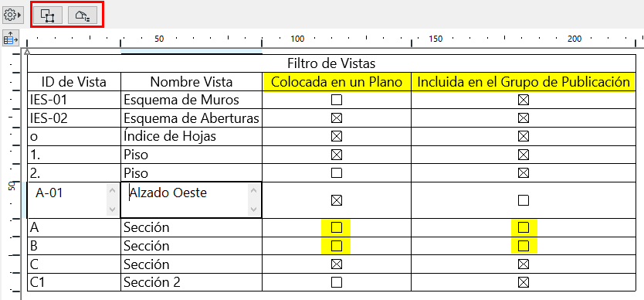Toggle Incluida en Grupo for Sección B
Image resolution: width=644 pixels, height=300 pixels.
(x=524, y=246)
